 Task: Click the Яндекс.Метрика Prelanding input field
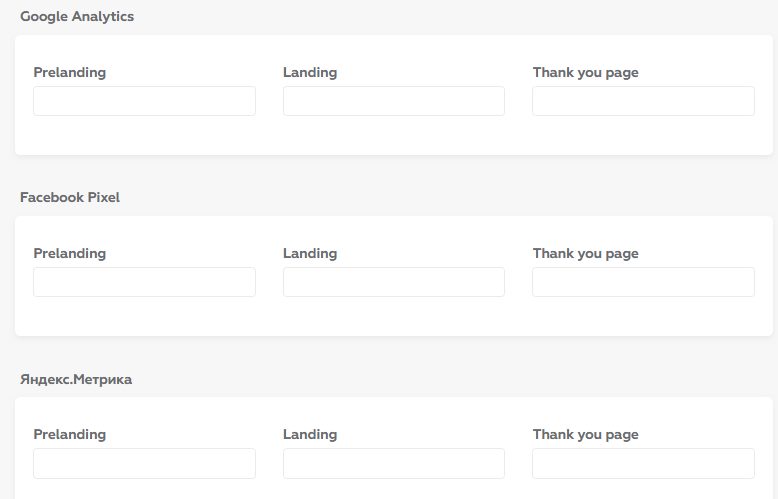coord(144,463)
